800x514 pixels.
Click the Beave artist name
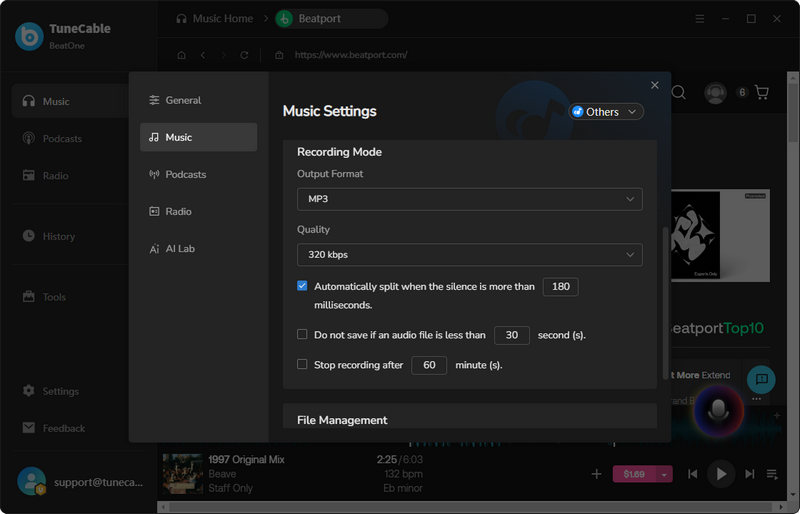(x=222, y=474)
